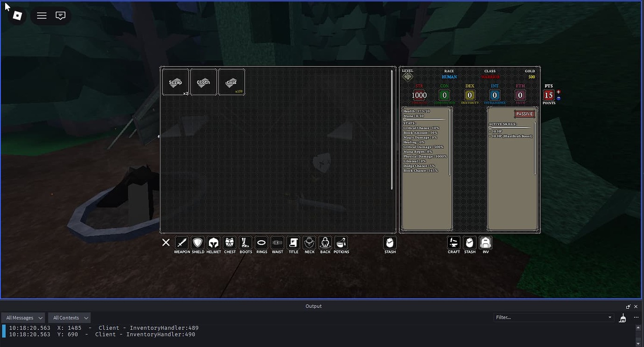Filter inventory by Title

click(294, 243)
